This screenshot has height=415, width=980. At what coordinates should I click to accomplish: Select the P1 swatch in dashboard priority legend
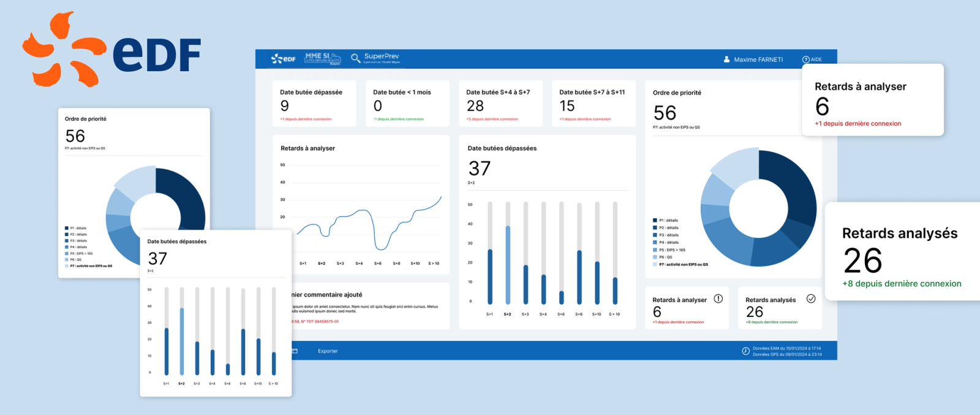tap(655, 220)
